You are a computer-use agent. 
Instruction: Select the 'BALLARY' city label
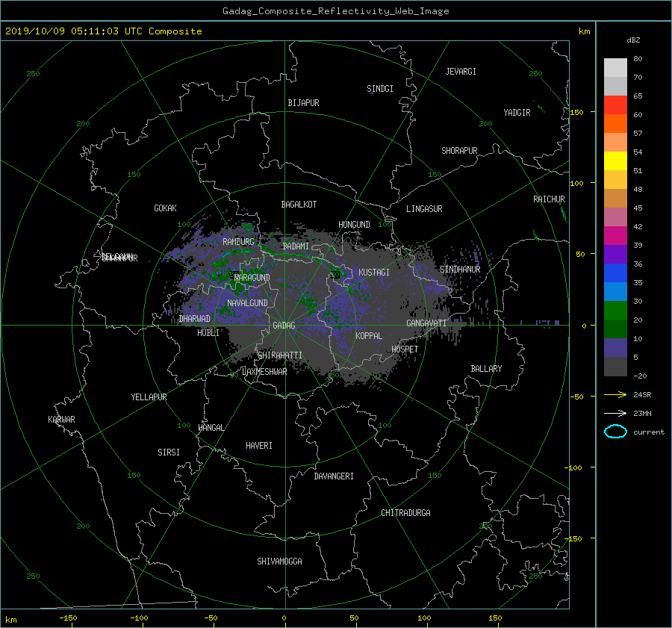(486, 369)
